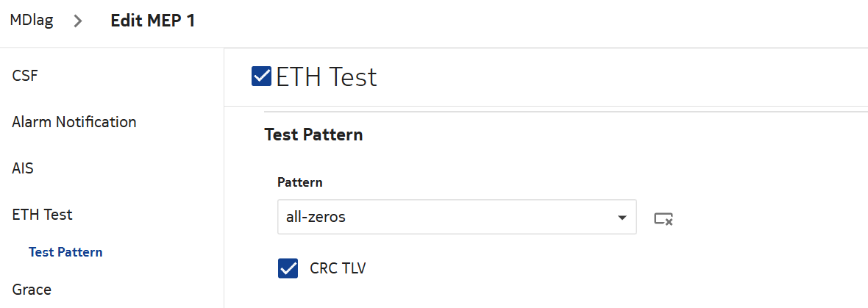Jump to Test Pattern sub-item in sidebar
Viewport: 868px width, 308px height.
pos(65,252)
